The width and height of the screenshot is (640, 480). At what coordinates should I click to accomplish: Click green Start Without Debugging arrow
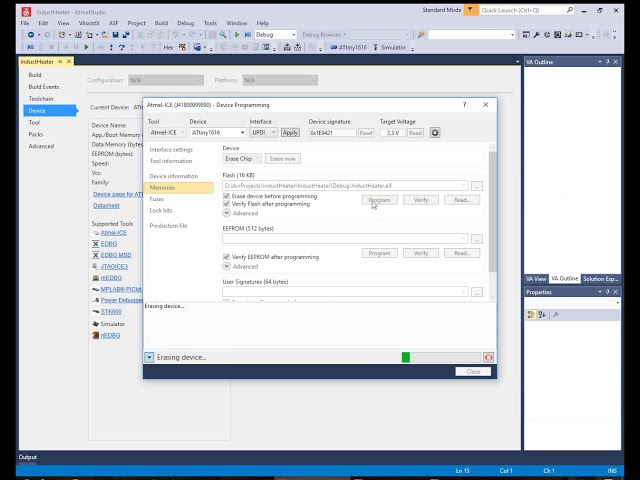(237, 35)
